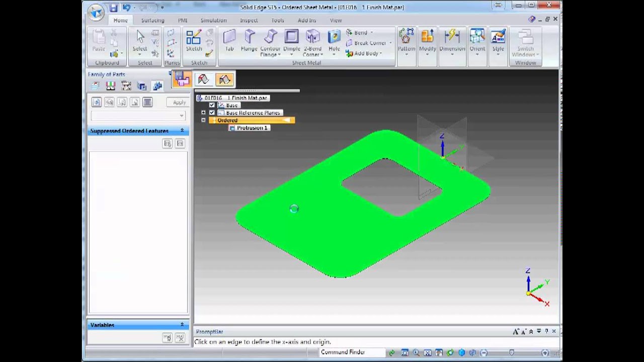Click the middle flatten icon in command bar
Viewport: 644px width, 362px height.
coord(203,79)
